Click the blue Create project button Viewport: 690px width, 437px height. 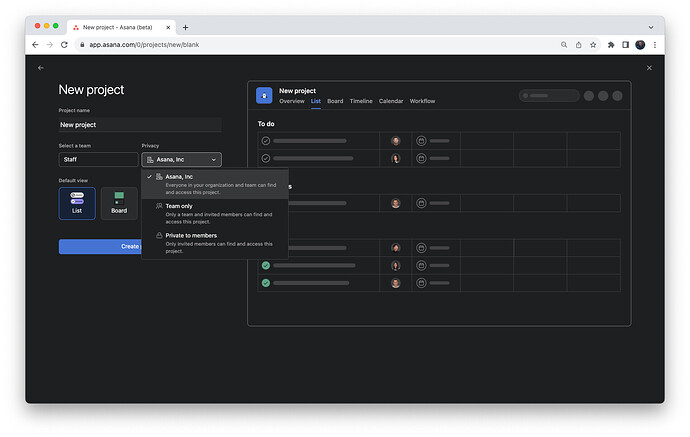pyautogui.click(x=100, y=246)
